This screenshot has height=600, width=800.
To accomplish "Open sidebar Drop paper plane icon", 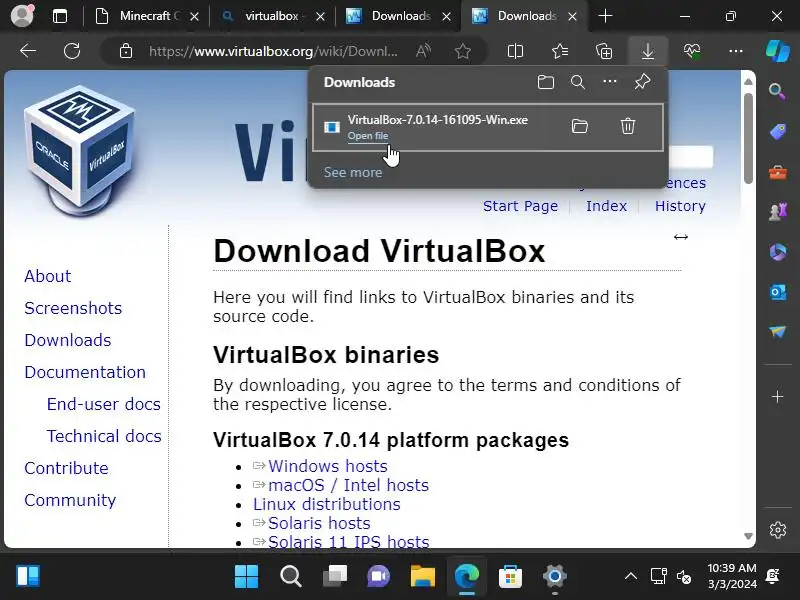I will click(x=778, y=332).
